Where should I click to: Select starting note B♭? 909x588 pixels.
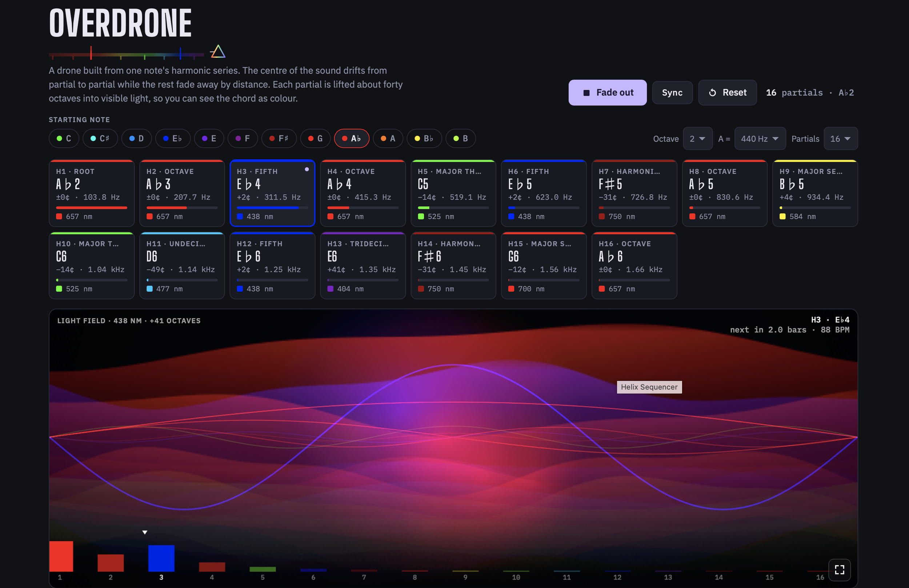pyautogui.click(x=424, y=138)
